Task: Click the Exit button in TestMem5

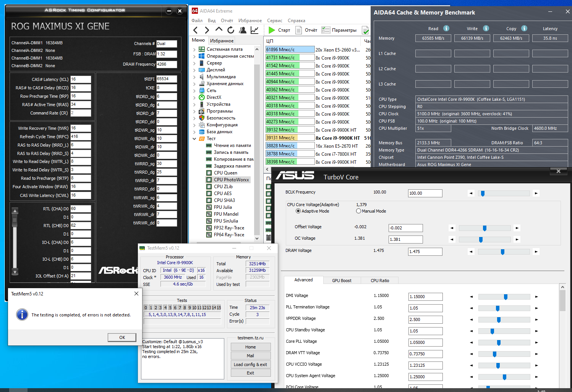Action: point(251,373)
